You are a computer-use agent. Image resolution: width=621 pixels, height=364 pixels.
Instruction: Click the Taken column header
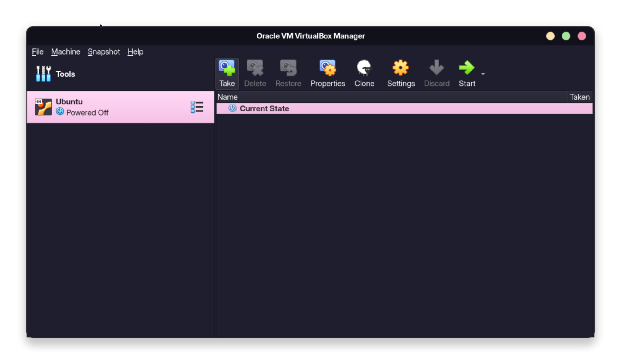pos(579,97)
